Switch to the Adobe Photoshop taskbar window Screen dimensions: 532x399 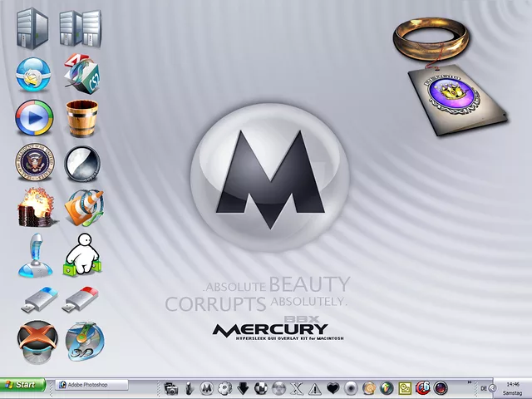pos(92,385)
